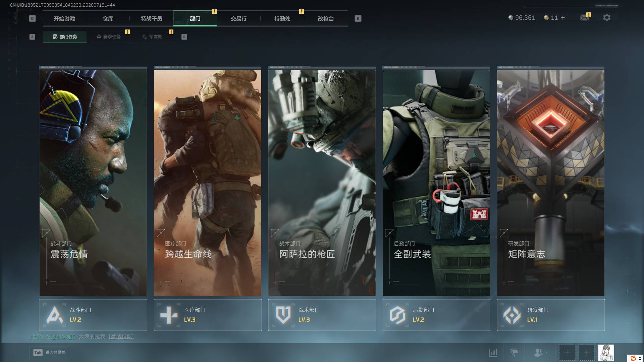Open the 矩阵意志 department card
Viewport: 644px width, 362px height.
point(551,181)
